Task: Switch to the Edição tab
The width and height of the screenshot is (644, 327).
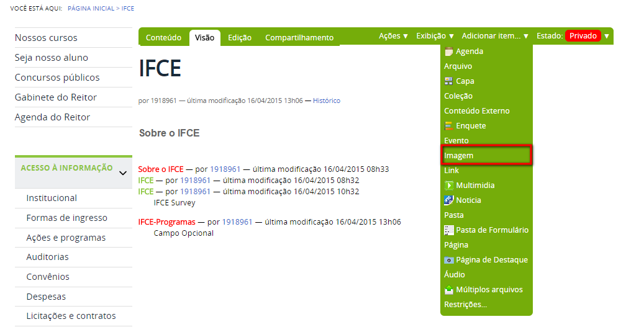Action: (240, 38)
